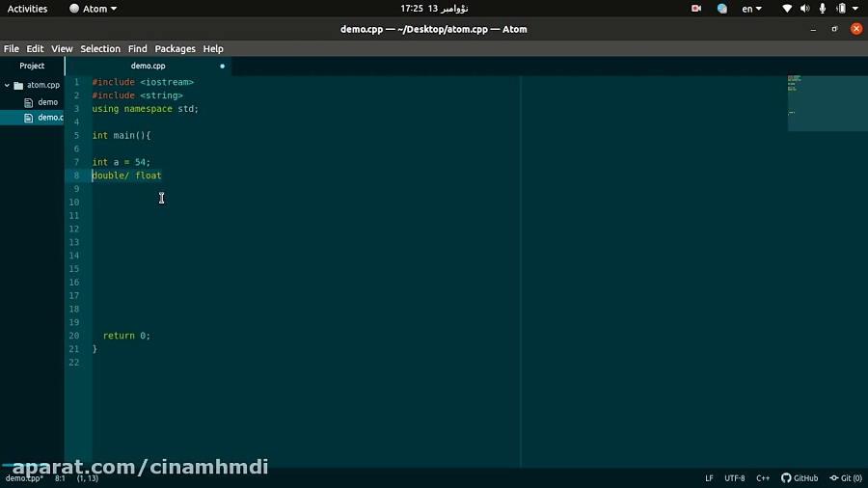Switch to the Project panel tab

tap(32, 66)
